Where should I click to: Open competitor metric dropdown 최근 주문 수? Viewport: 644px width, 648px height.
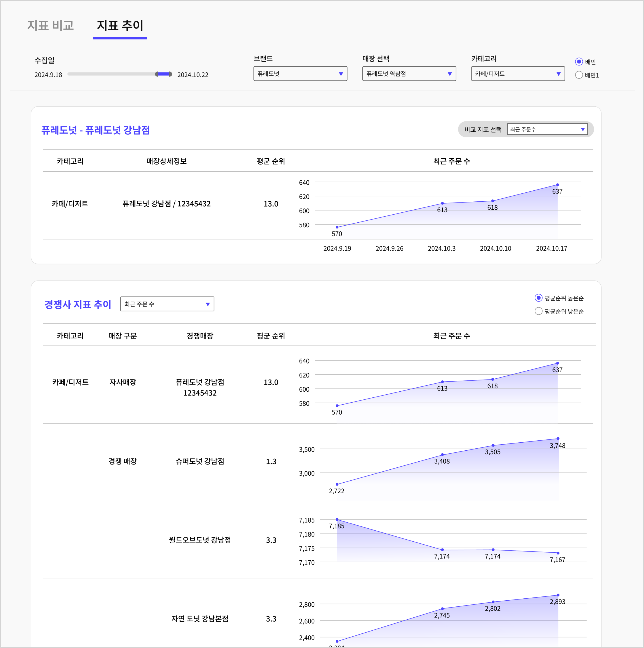tap(167, 304)
